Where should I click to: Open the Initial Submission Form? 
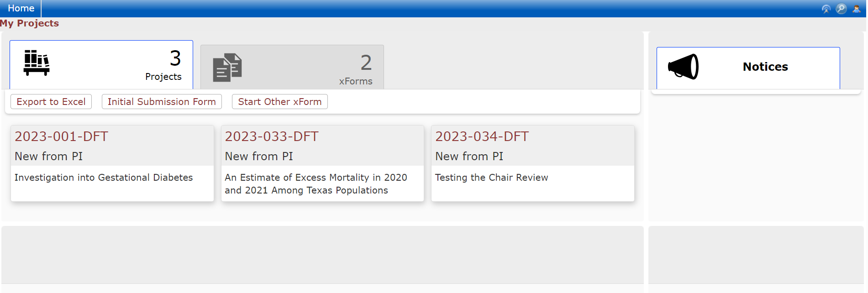click(x=161, y=101)
